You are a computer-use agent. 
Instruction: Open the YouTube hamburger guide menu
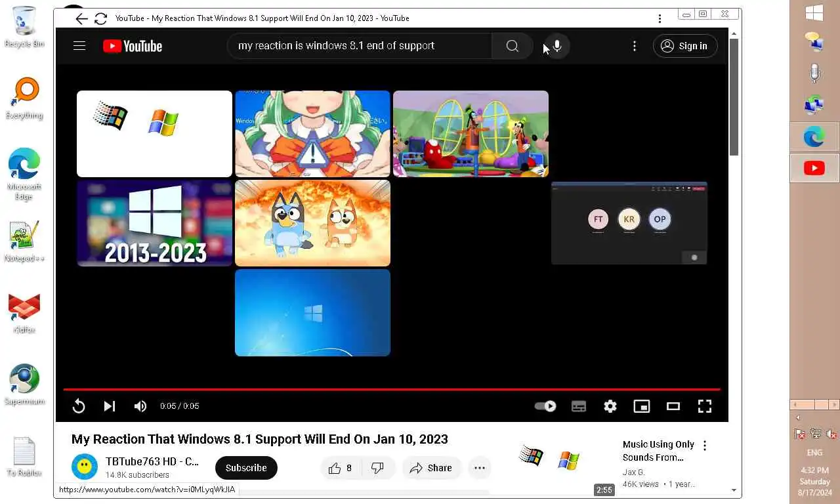click(79, 46)
